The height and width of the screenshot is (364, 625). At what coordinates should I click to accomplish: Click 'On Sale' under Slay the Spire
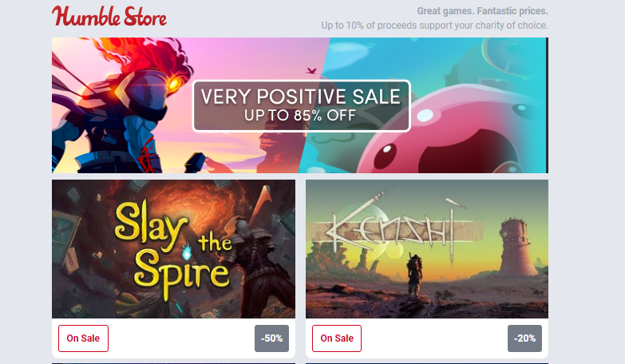pos(83,338)
